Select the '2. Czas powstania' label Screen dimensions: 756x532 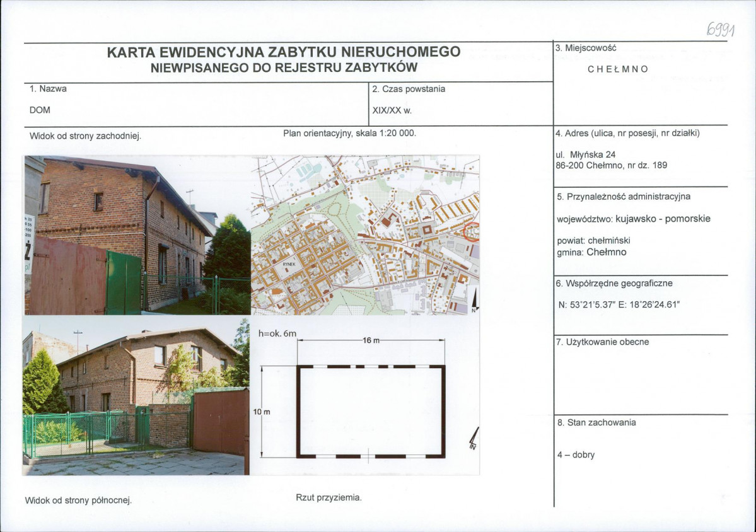pyautogui.click(x=409, y=89)
